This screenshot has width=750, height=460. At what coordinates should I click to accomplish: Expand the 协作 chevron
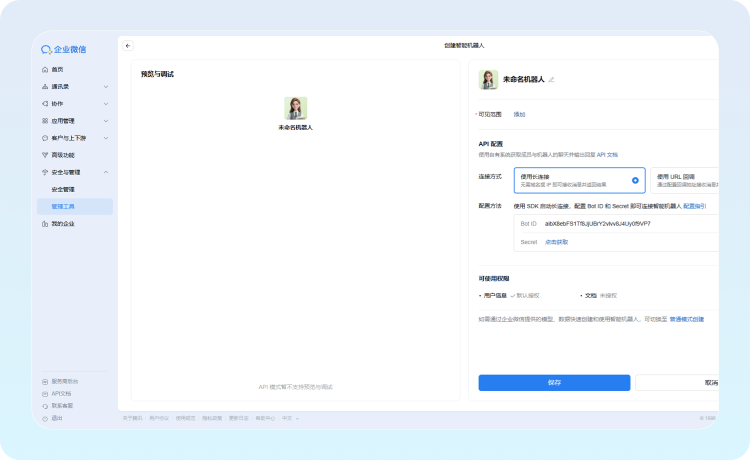[x=106, y=104]
